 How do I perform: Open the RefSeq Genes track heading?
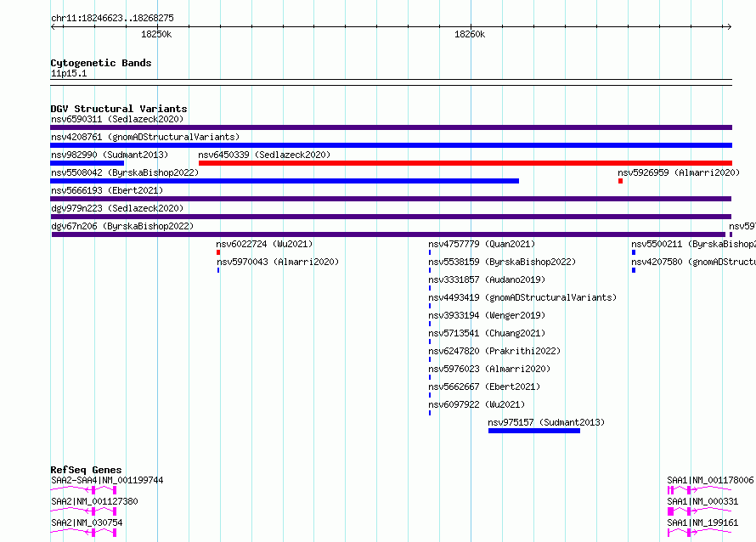pos(86,470)
